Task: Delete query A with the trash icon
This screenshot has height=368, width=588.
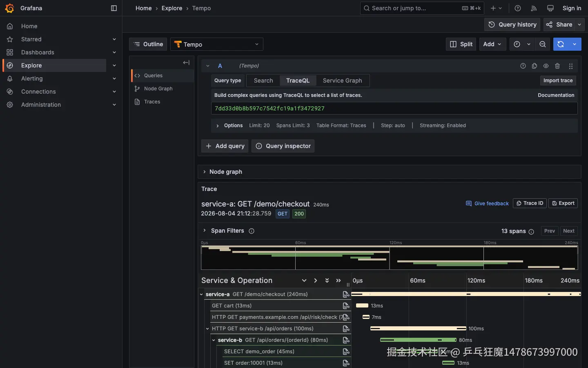Action: [x=557, y=66]
